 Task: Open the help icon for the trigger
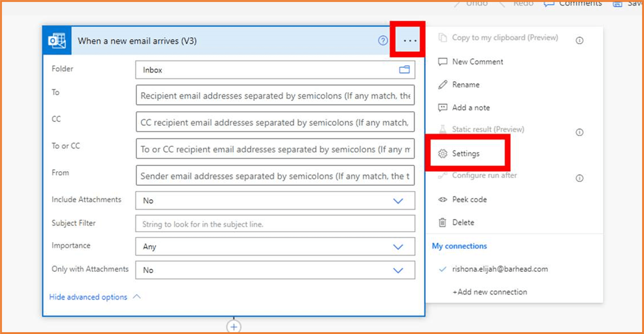click(x=383, y=41)
